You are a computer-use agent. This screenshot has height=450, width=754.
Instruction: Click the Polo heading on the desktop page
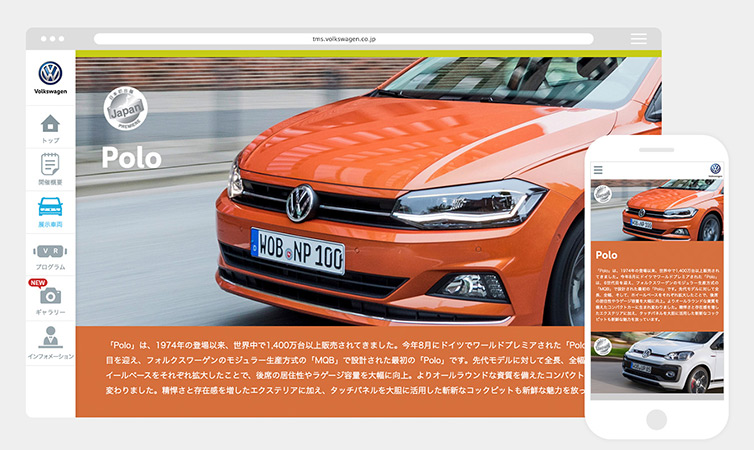point(132,158)
